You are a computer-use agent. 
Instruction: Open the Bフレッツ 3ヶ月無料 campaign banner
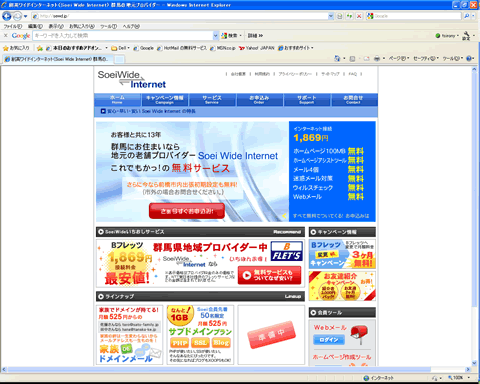[342, 254]
